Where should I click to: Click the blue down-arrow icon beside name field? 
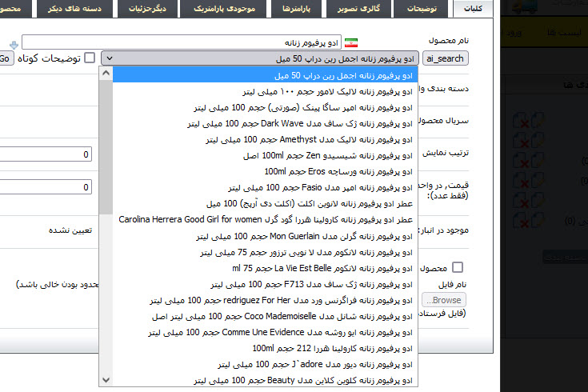coord(14,45)
